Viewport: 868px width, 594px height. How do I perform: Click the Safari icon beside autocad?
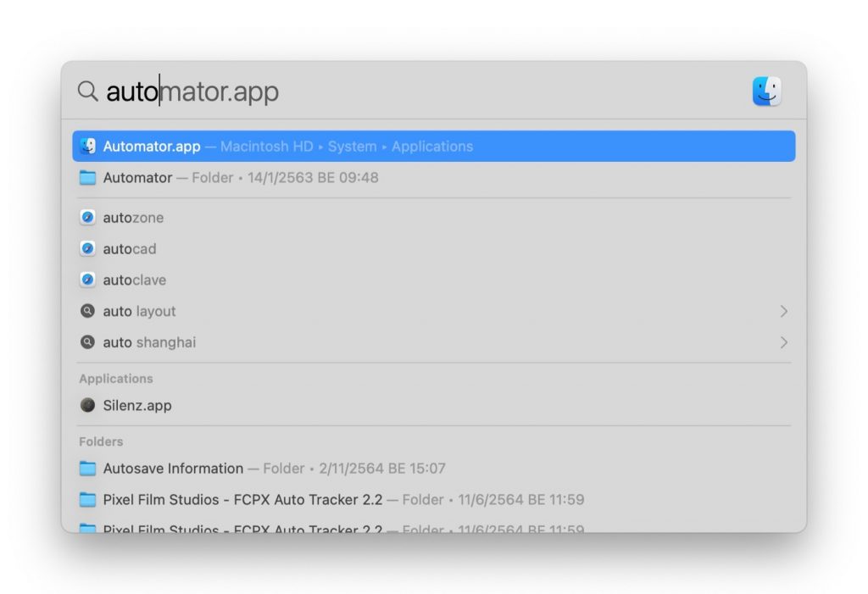click(87, 249)
